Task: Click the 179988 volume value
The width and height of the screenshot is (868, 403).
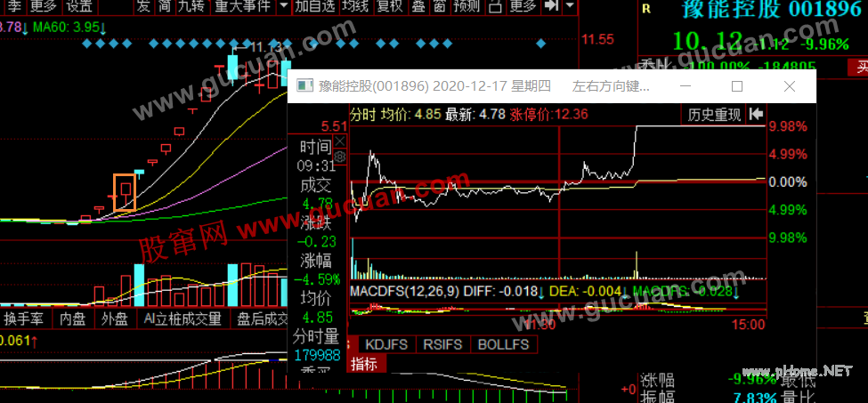Action: [317, 355]
